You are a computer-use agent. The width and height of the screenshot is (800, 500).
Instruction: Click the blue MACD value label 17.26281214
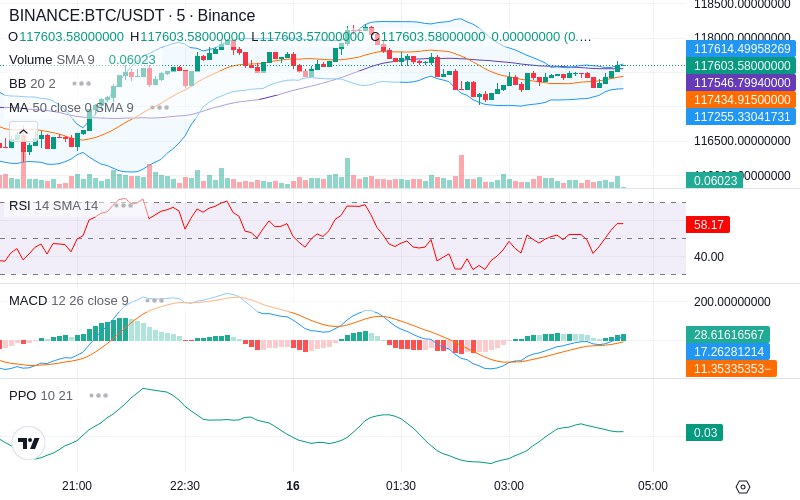coord(728,352)
